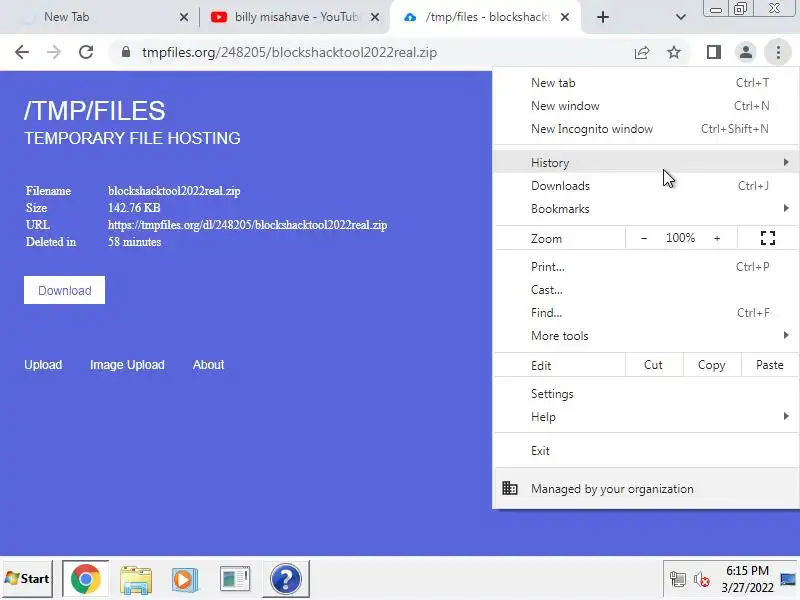Click the 142.76 KB size value
Screen dimensions: 800x600
tap(134, 208)
